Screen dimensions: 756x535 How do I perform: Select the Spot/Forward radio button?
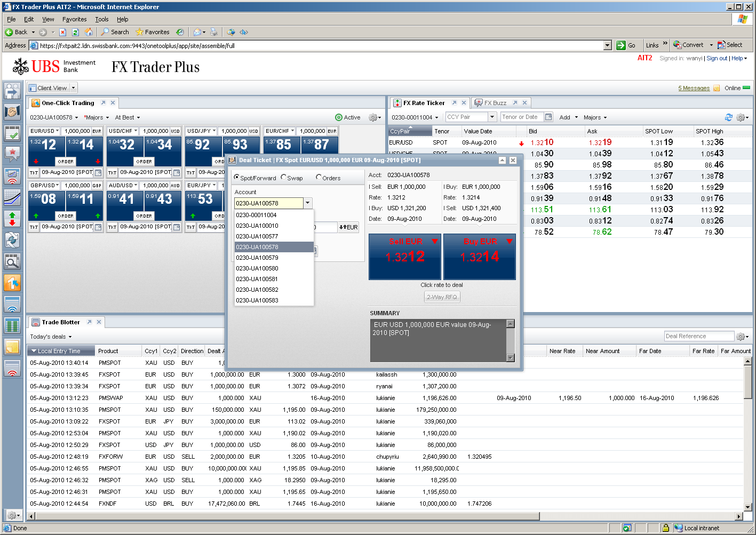[x=237, y=177]
